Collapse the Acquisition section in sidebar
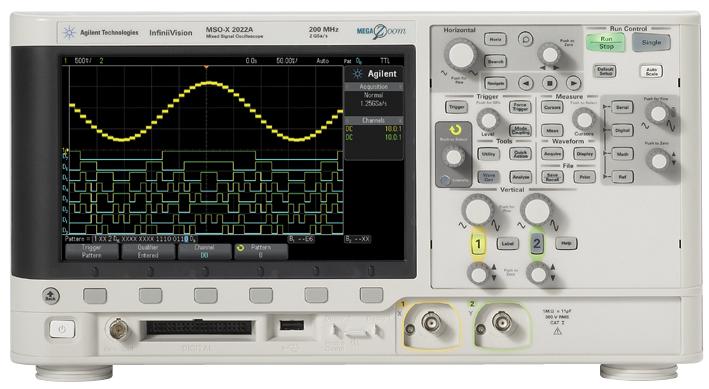 373,86
